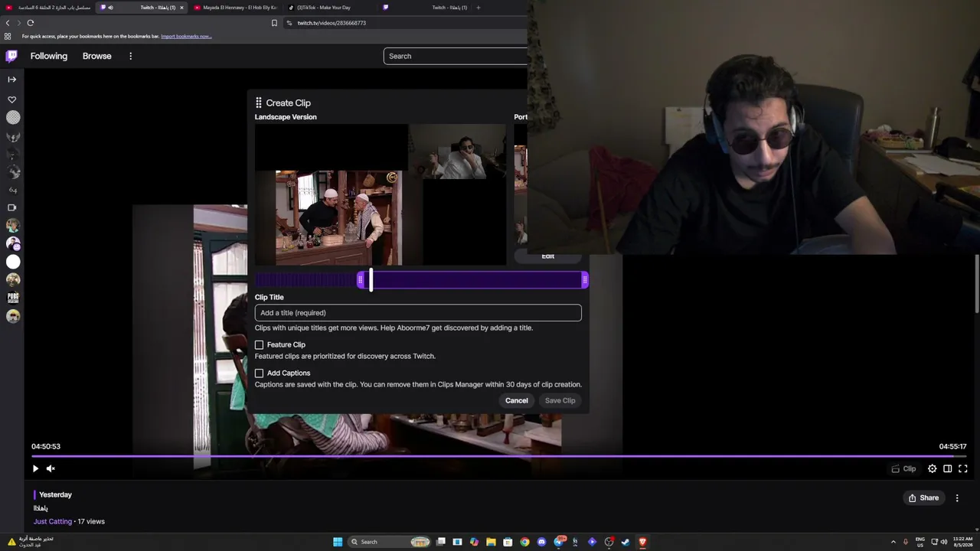The width and height of the screenshot is (980, 551).
Task: Open a new browser tab
Action: pos(479,8)
